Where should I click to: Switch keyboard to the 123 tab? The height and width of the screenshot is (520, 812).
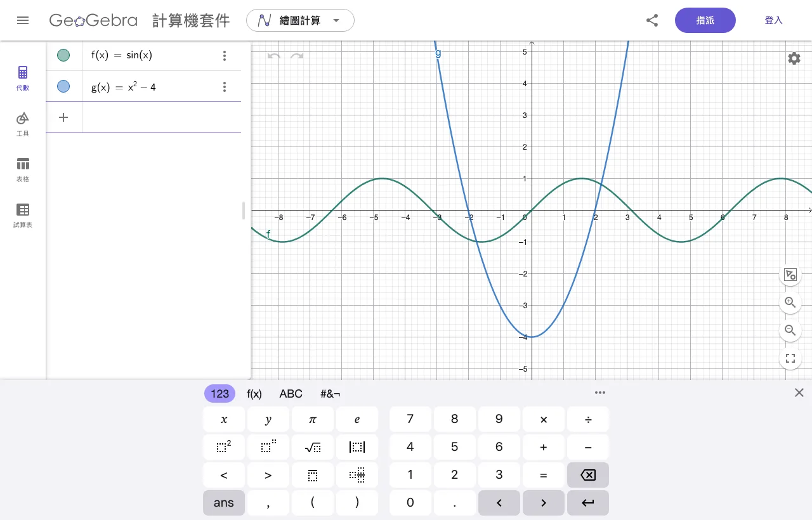tap(219, 394)
